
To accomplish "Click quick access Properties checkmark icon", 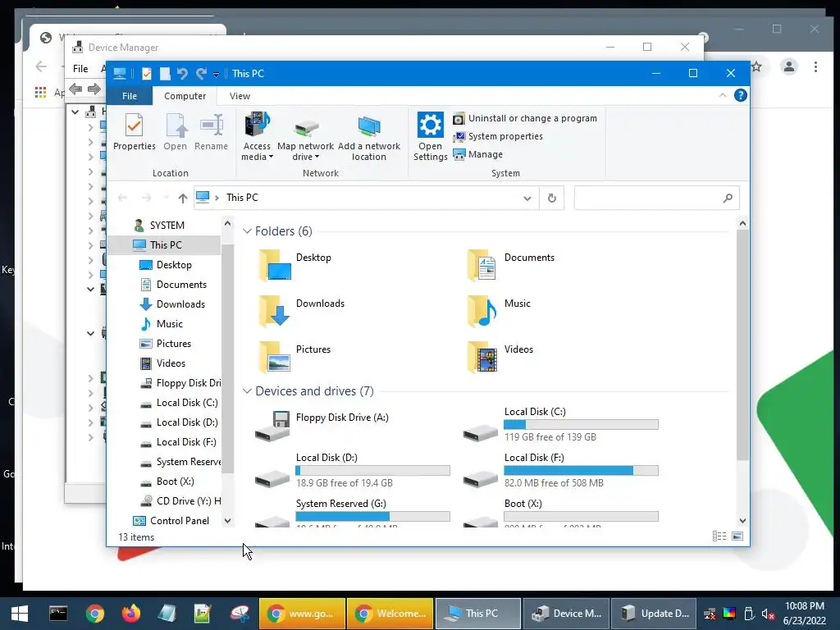I will click(x=146, y=73).
